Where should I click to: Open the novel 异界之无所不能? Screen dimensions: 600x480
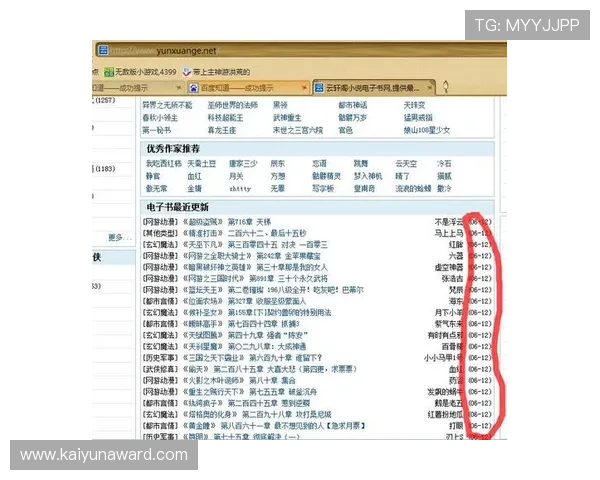tap(167, 105)
